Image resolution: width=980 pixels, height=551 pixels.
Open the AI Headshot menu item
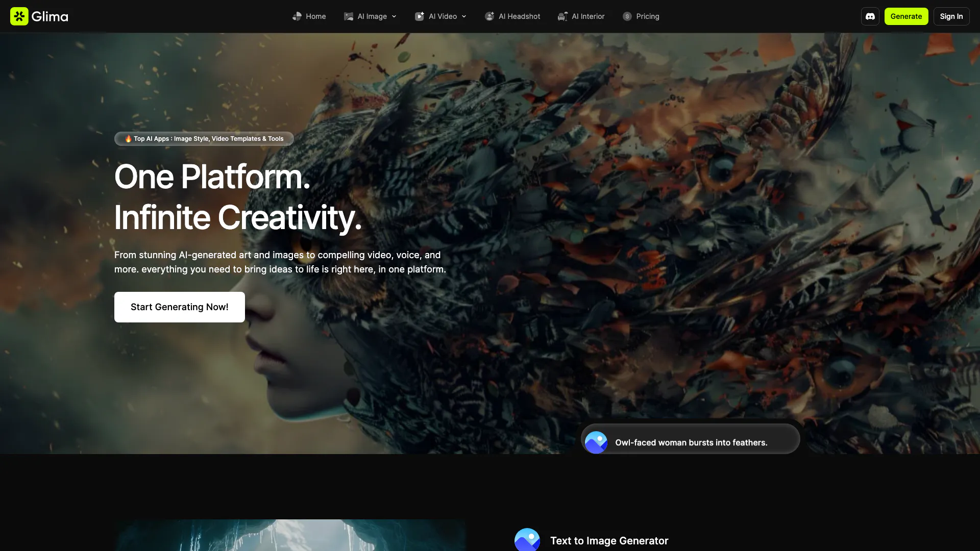519,16
